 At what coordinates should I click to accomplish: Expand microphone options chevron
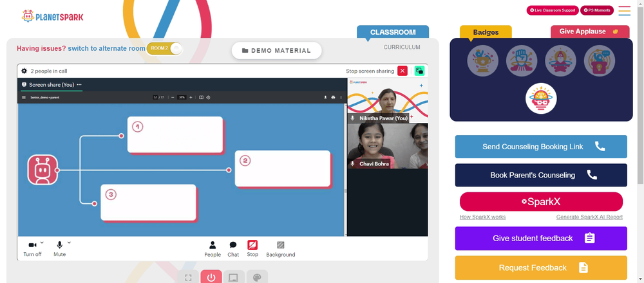click(69, 243)
